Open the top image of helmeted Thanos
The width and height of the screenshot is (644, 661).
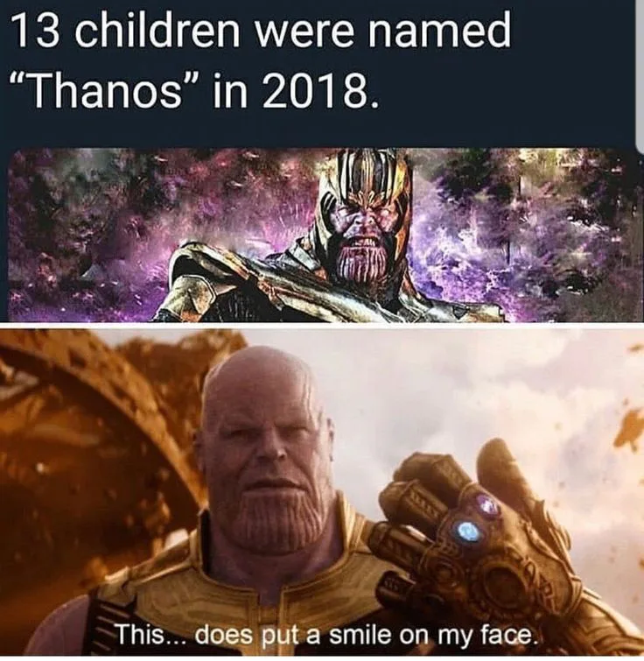click(322, 235)
